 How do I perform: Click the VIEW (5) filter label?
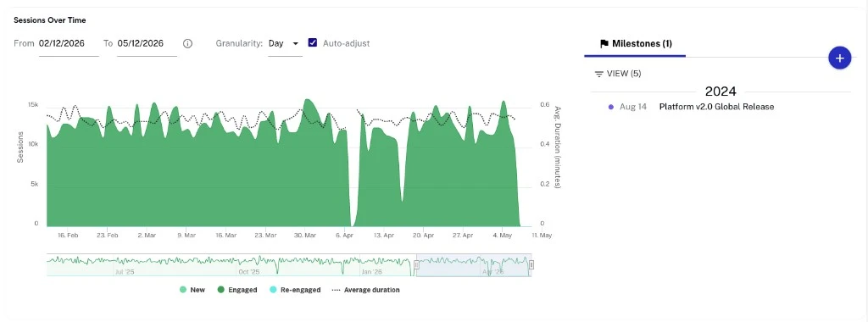click(x=624, y=74)
